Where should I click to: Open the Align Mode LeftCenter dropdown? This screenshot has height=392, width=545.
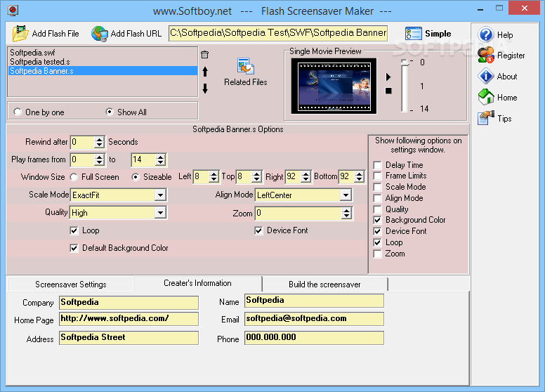pos(346,195)
